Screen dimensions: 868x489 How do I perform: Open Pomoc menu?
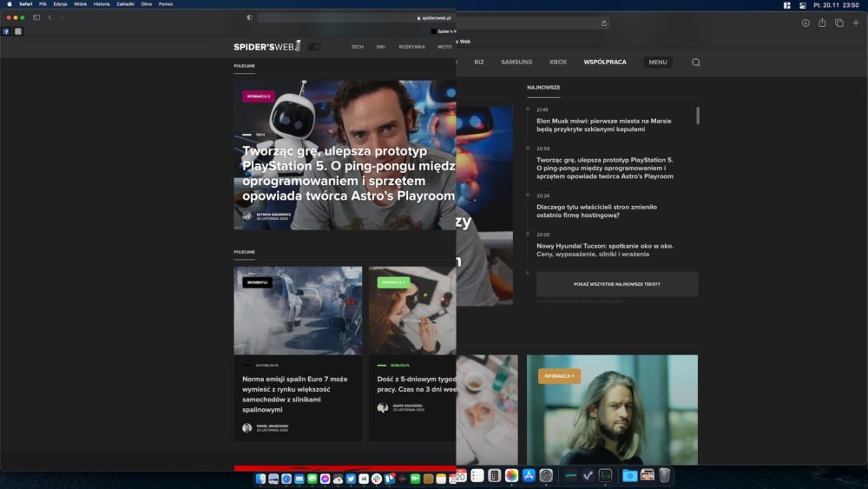click(166, 3)
